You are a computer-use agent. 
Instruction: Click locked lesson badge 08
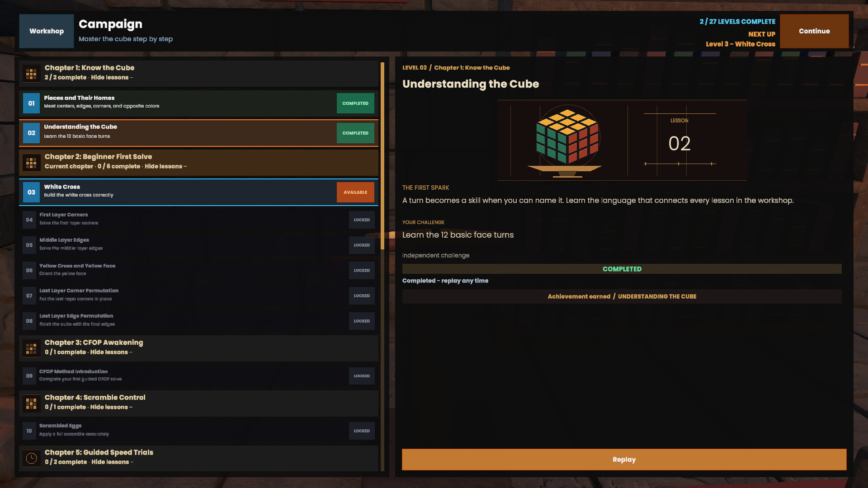coord(29,321)
